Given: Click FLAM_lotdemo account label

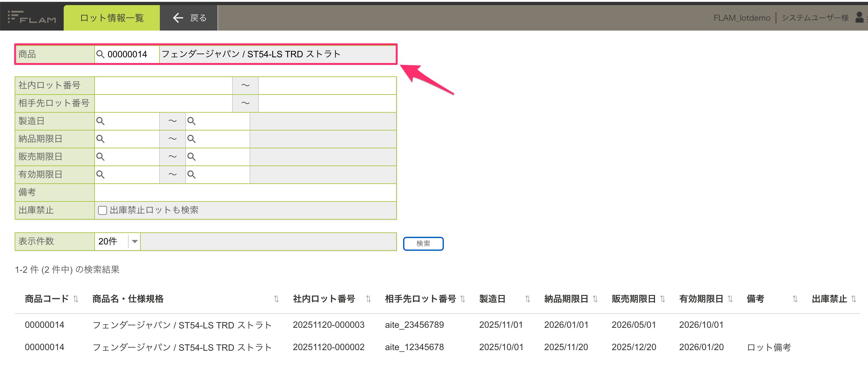Looking at the screenshot, I should click(x=742, y=18).
